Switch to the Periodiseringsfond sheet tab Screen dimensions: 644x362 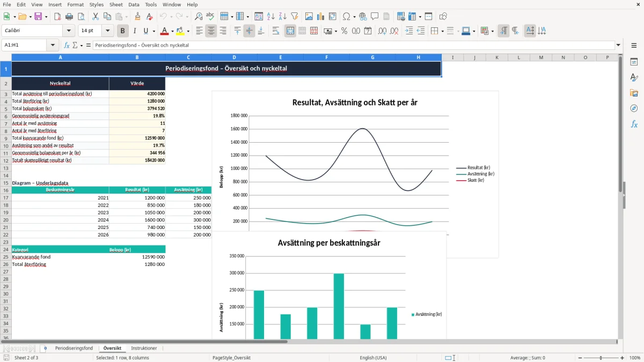[x=74, y=348]
